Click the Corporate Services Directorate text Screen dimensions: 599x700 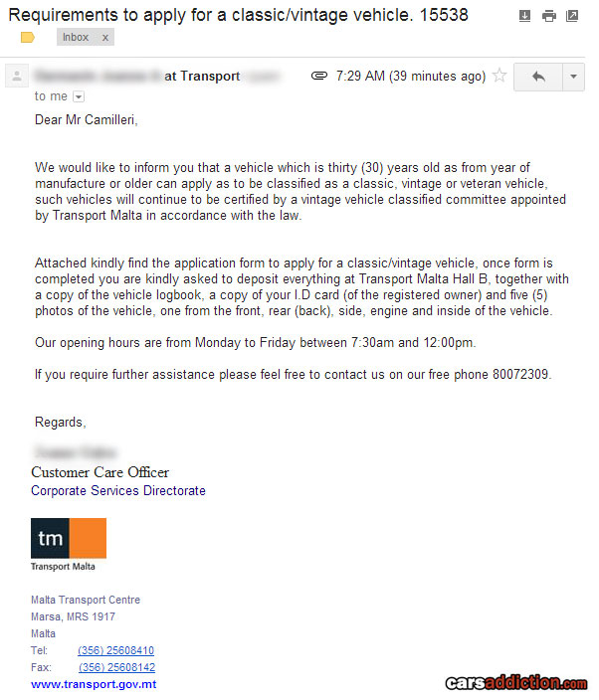point(118,490)
